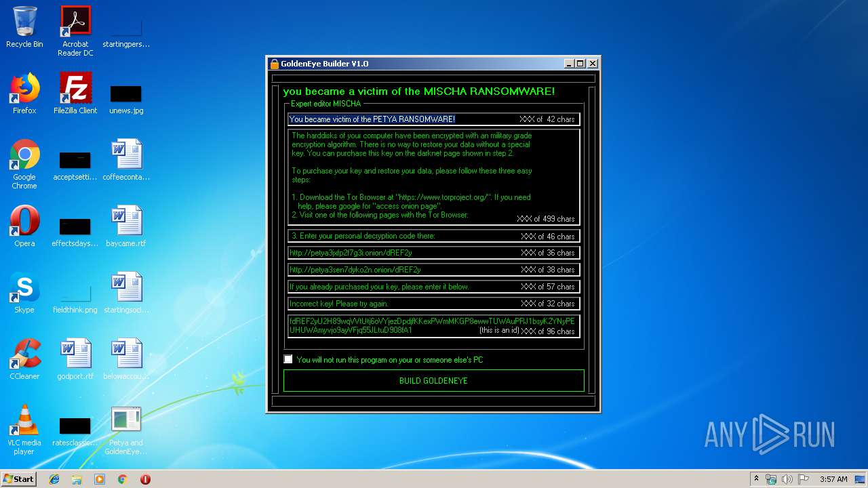Select coffeeconta... Word document icon
Image resolution: width=868 pixels, height=488 pixels.
(126, 160)
